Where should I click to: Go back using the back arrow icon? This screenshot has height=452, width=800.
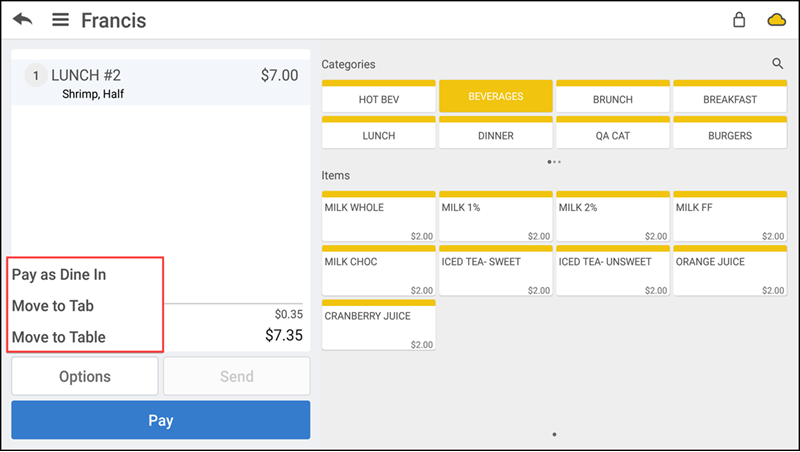[22, 20]
